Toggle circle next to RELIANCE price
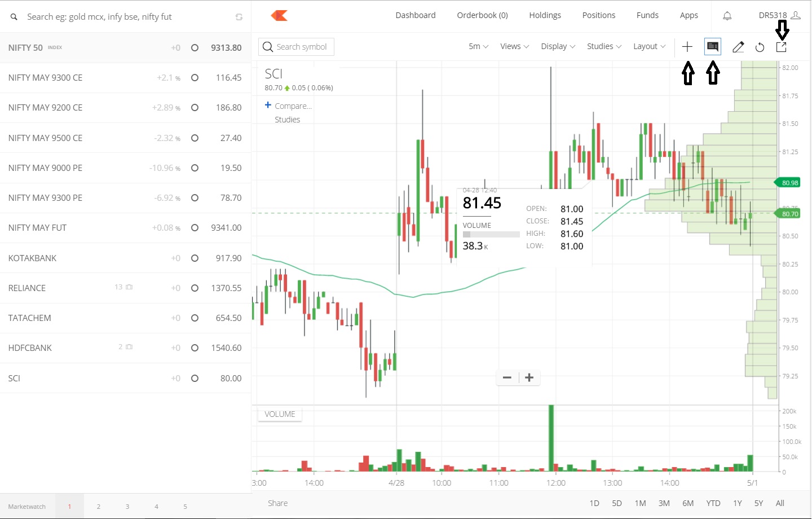This screenshot has height=519, width=812. point(195,288)
